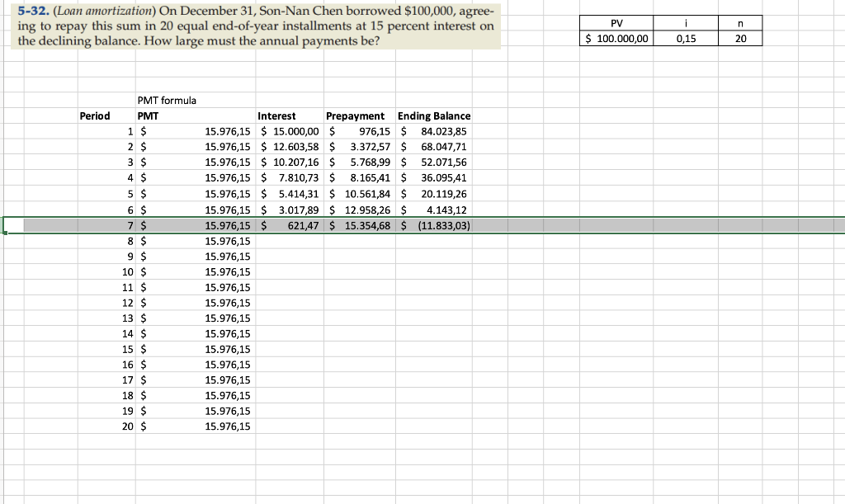Click prepayment cell 8.165,41
The image size is (845, 504).
pyautogui.click(x=360, y=178)
